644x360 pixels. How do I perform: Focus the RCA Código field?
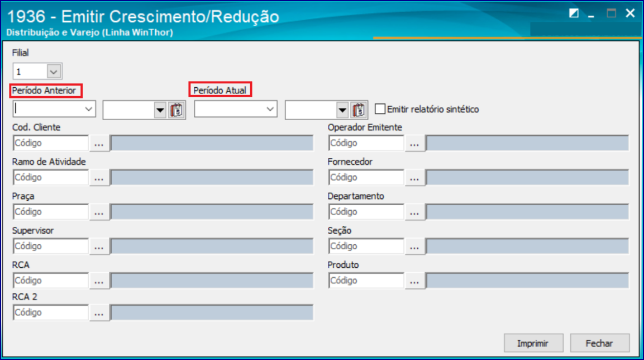50,280
